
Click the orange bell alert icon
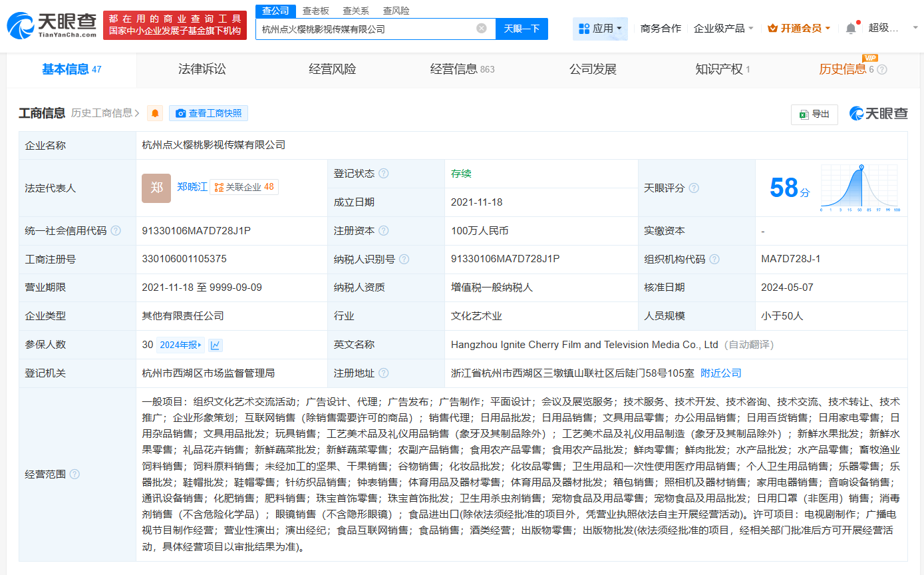pos(155,113)
